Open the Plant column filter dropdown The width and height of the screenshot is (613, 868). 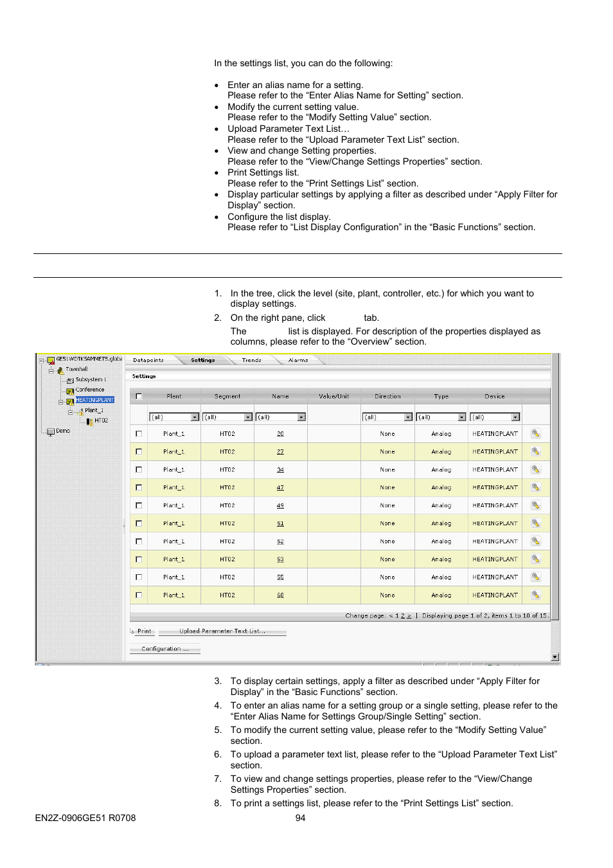click(x=195, y=417)
